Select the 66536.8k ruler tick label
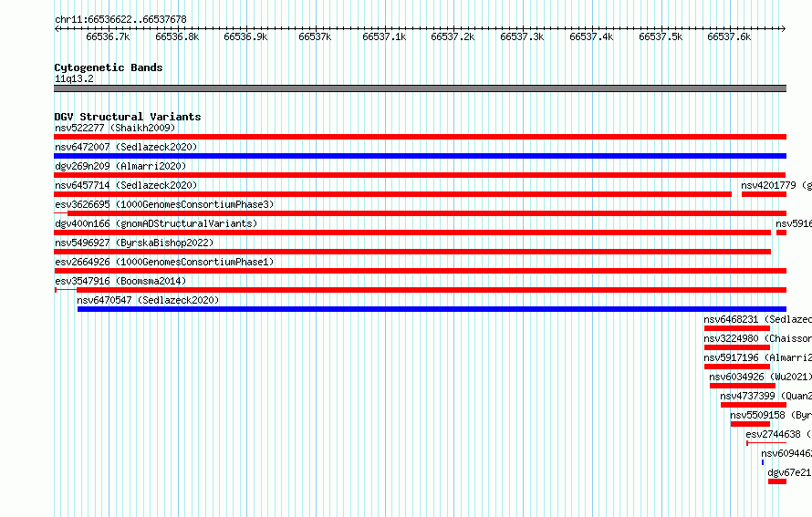 pyautogui.click(x=177, y=36)
